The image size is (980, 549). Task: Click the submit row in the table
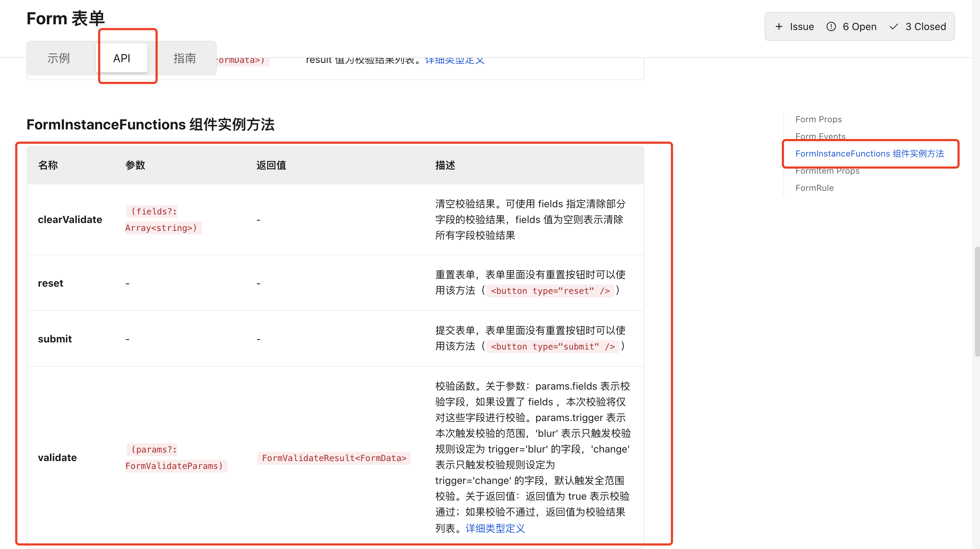pos(55,338)
